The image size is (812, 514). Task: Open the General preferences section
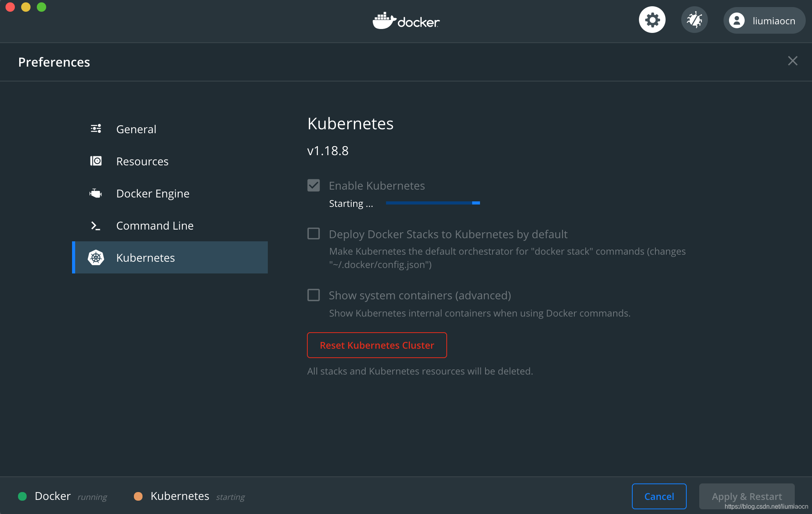(170, 129)
